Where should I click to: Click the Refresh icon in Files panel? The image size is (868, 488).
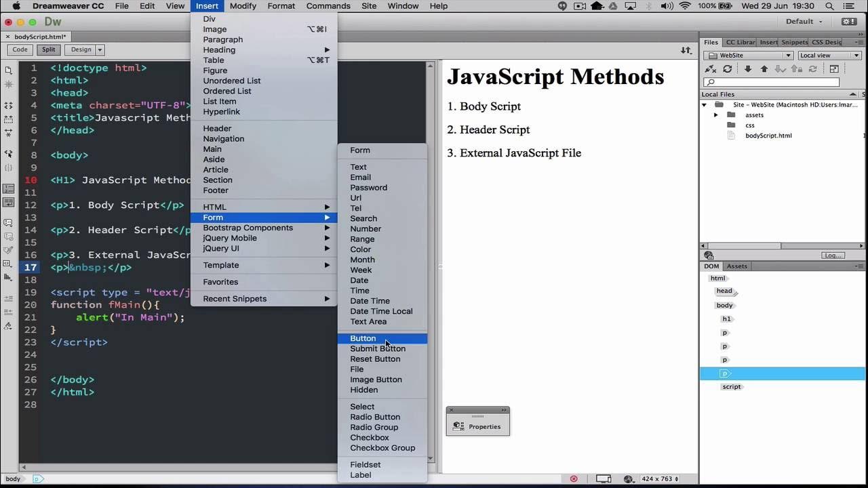(728, 69)
